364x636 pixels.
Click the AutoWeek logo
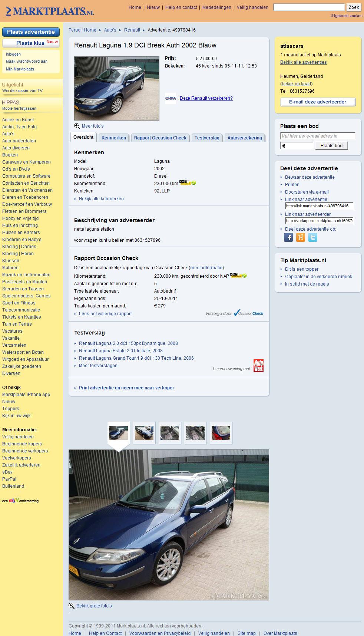tap(258, 365)
